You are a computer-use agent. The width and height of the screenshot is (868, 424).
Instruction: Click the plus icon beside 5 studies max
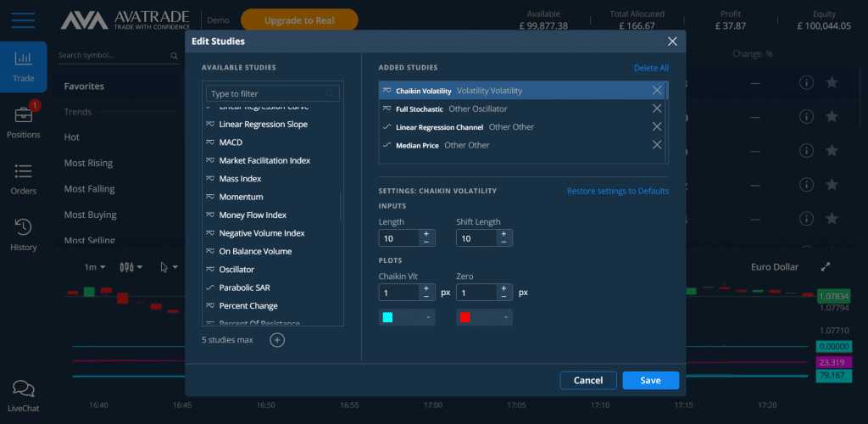click(277, 340)
